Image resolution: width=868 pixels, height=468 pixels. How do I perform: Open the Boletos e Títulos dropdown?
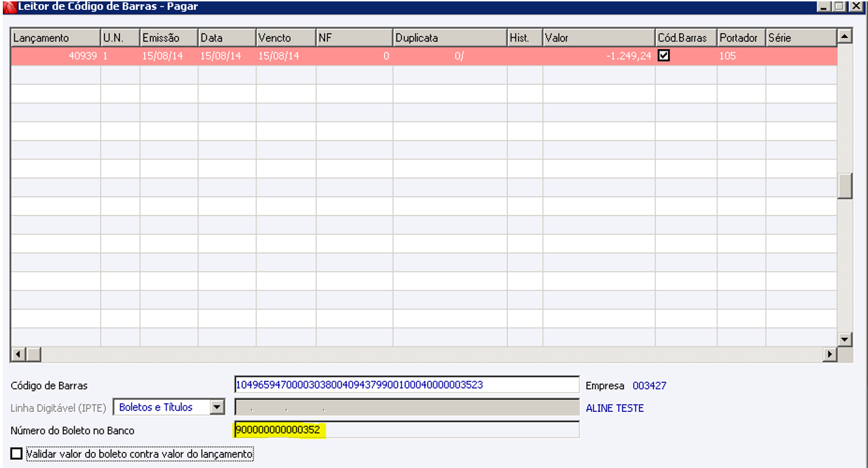[217, 407]
